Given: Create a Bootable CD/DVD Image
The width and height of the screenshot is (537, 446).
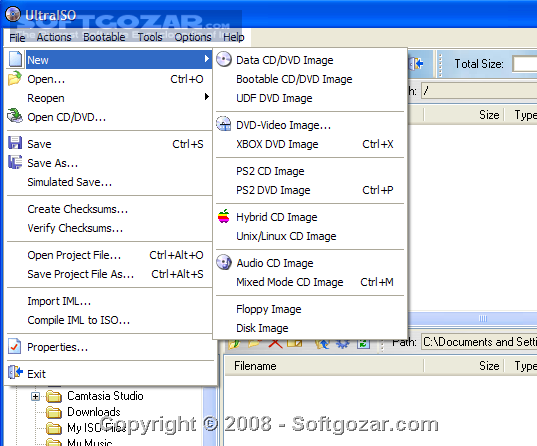Looking at the screenshot, I should pos(310,79).
